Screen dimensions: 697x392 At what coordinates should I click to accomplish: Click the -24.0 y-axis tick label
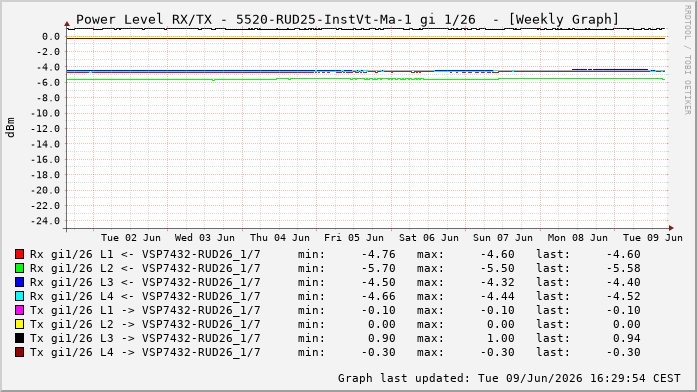pos(45,221)
